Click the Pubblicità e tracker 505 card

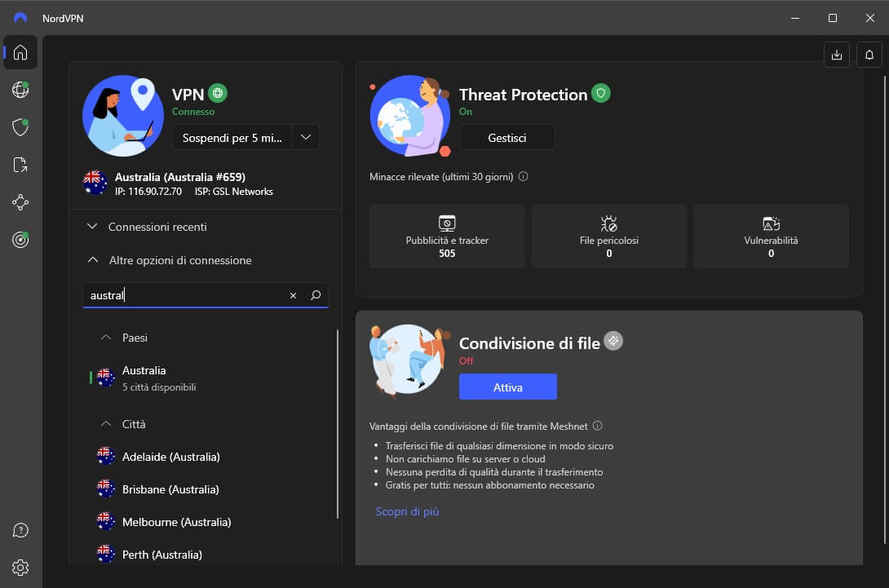coord(447,237)
